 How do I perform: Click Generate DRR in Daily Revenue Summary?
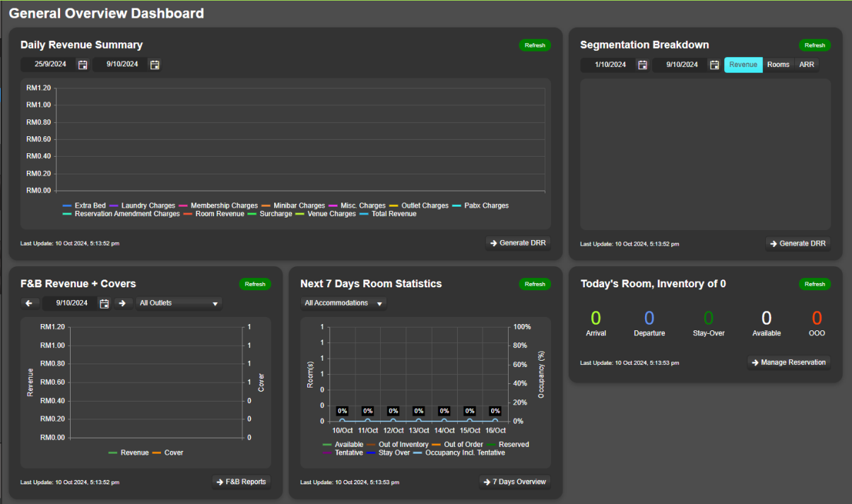(519, 243)
